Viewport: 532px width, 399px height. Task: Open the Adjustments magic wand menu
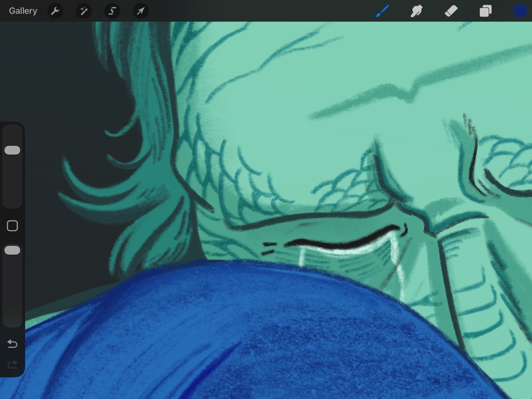(83, 11)
